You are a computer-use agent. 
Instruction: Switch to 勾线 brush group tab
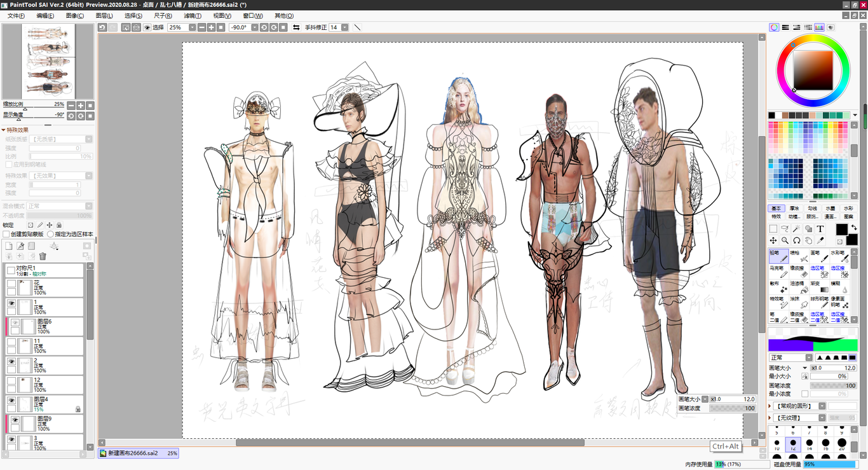(x=812, y=208)
